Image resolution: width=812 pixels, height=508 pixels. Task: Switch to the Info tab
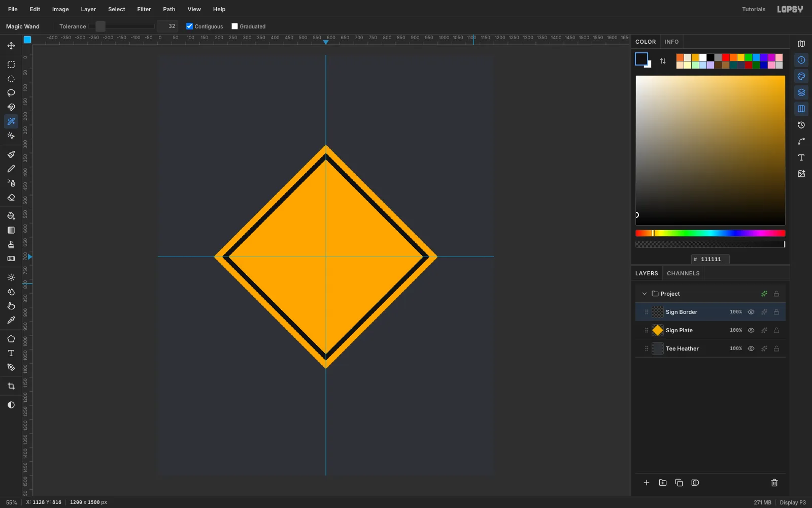(671, 42)
